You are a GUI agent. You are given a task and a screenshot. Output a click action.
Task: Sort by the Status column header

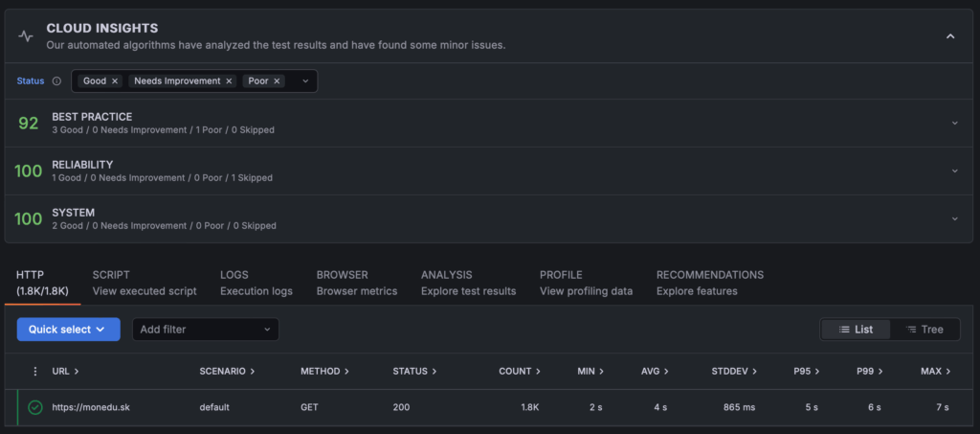click(415, 372)
